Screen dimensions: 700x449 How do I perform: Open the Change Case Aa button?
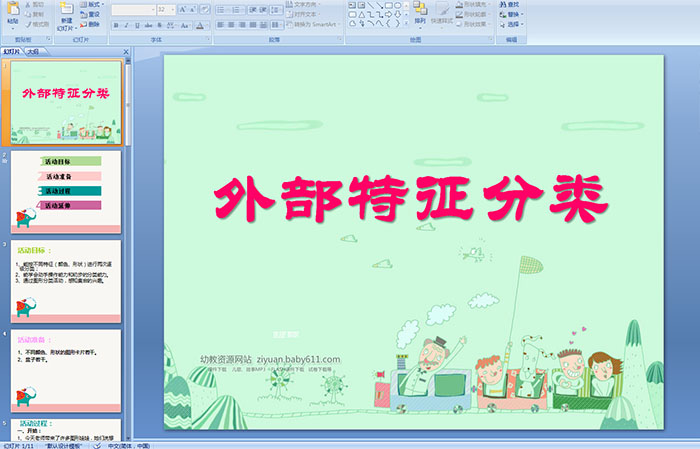pos(185,26)
